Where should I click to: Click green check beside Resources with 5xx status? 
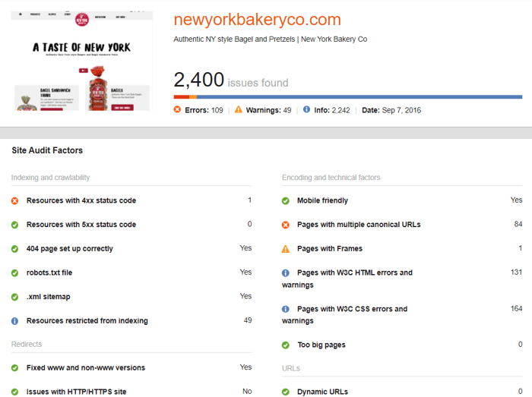(14, 225)
